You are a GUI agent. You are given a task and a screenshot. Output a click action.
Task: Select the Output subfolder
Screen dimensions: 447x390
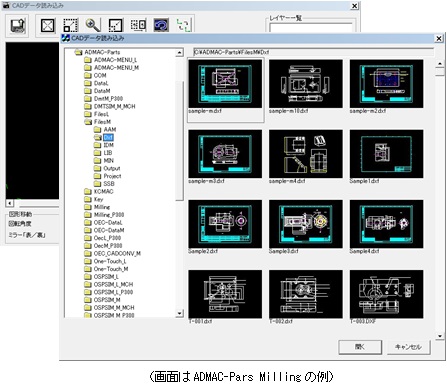112,168
